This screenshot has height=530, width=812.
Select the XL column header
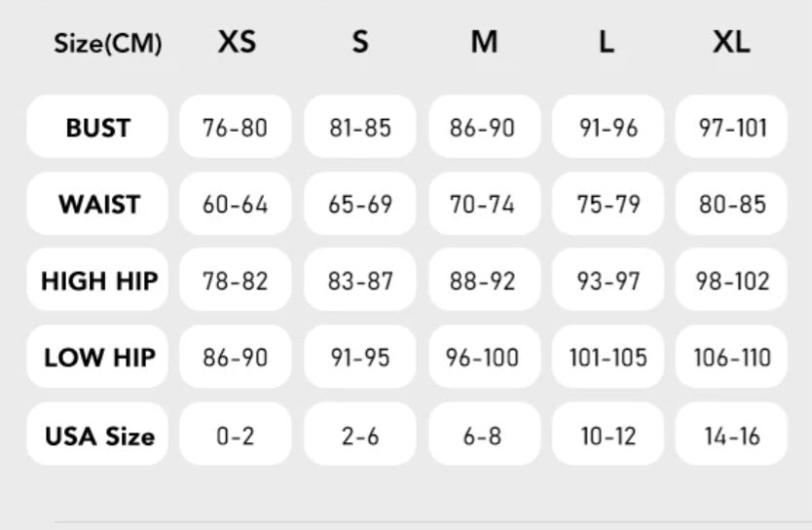[731, 43]
